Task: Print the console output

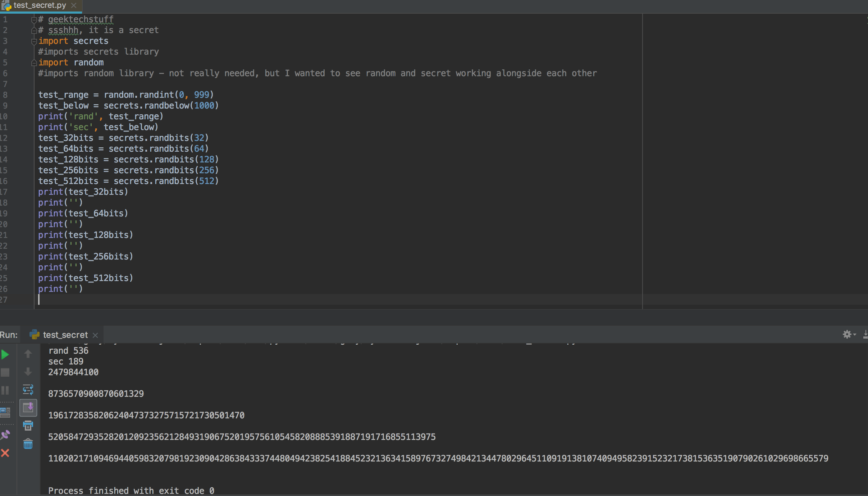Action: 28,425
